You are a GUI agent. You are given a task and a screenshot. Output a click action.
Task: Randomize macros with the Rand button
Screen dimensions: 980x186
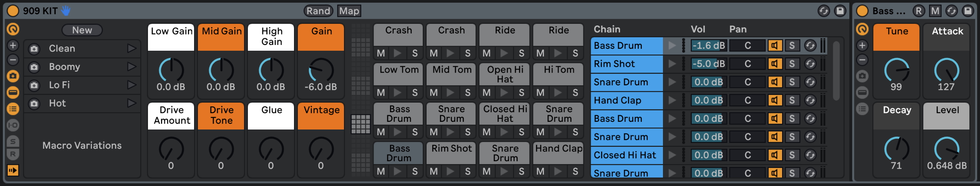(x=318, y=11)
